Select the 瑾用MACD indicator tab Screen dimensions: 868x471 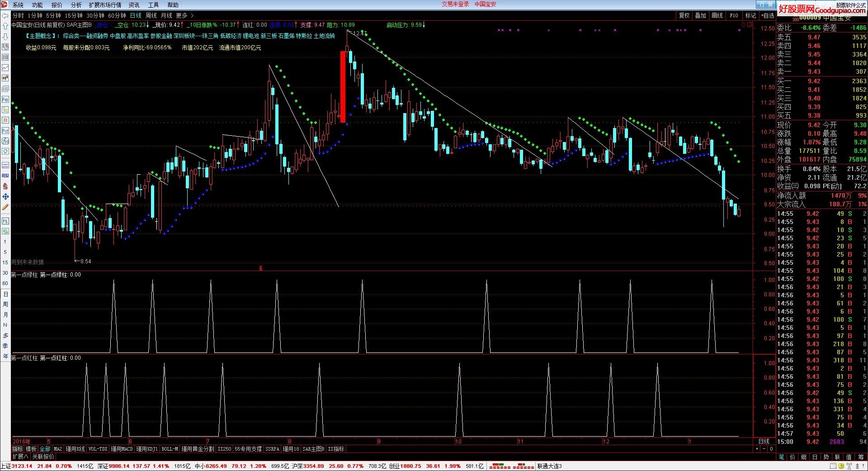click(122, 449)
